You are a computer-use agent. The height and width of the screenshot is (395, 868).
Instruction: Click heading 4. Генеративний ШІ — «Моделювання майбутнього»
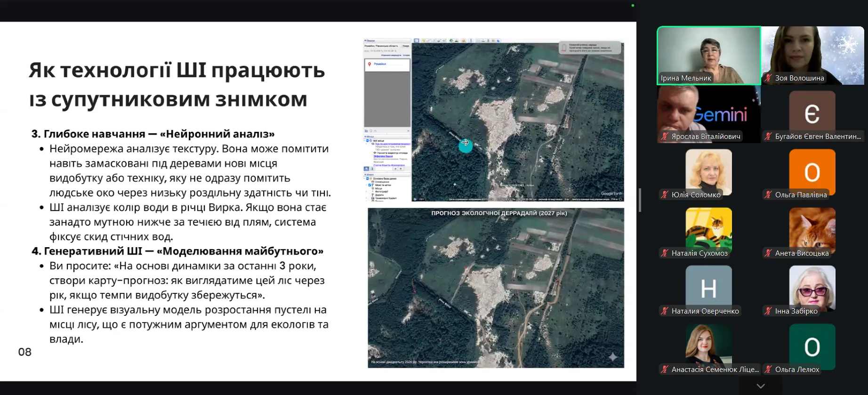tap(177, 251)
